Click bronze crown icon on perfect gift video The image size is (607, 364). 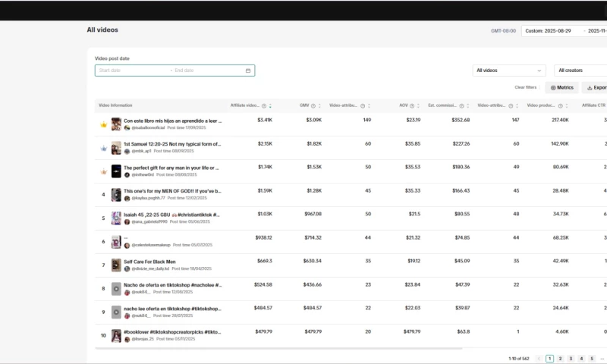click(x=103, y=171)
